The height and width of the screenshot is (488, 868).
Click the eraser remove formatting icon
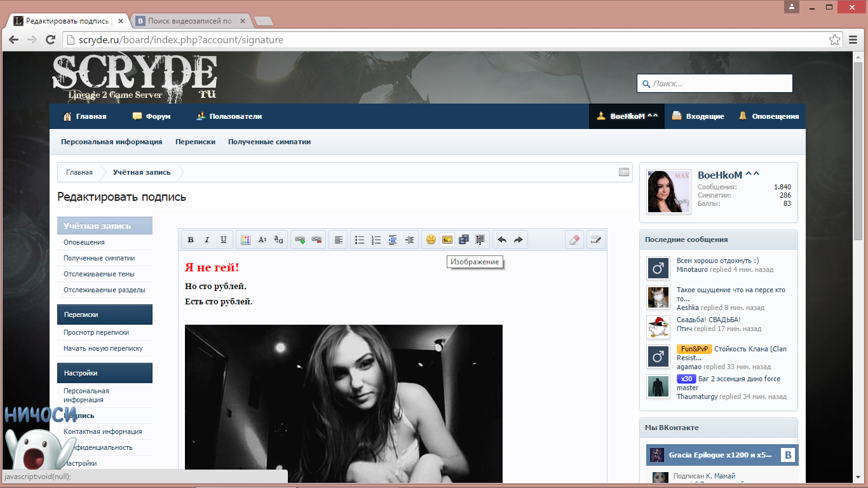click(x=574, y=240)
